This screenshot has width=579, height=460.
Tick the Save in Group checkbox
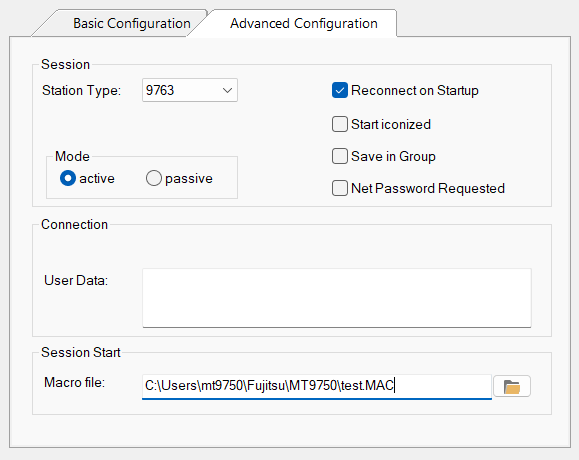[x=340, y=156]
